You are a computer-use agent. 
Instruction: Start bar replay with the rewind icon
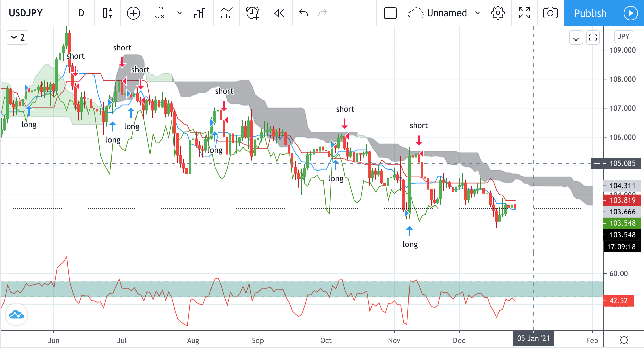tap(279, 13)
